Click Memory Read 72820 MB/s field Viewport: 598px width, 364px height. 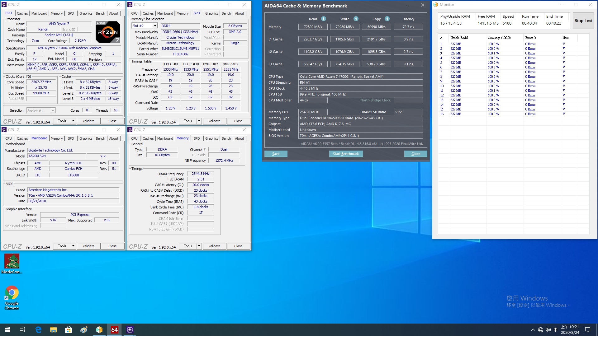pyautogui.click(x=313, y=27)
